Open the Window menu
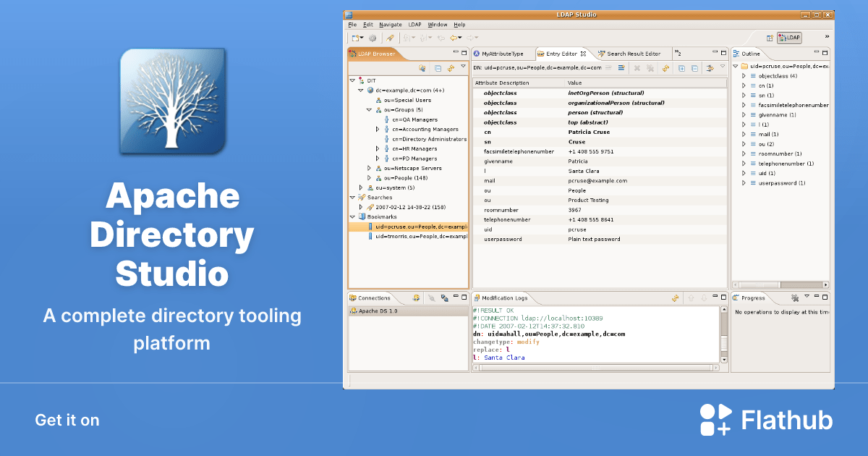 [438, 25]
